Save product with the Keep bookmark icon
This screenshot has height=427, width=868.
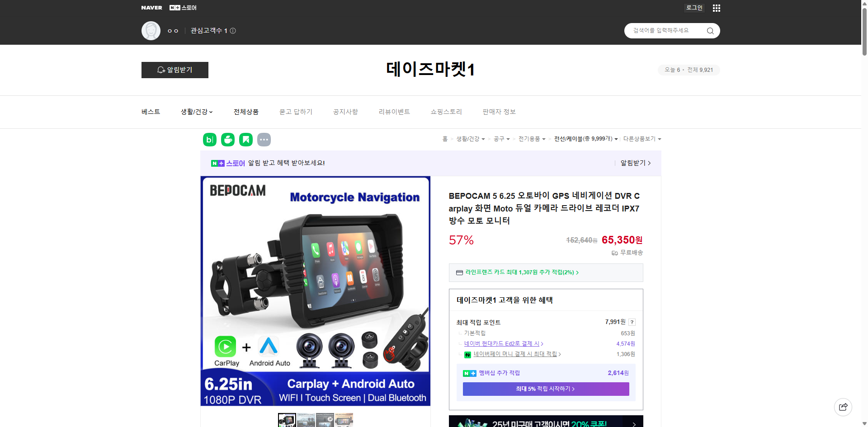pos(245,139)
